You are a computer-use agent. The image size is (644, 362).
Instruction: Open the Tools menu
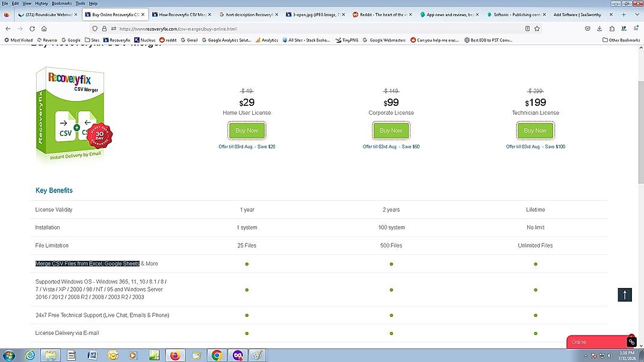[80, 3]
